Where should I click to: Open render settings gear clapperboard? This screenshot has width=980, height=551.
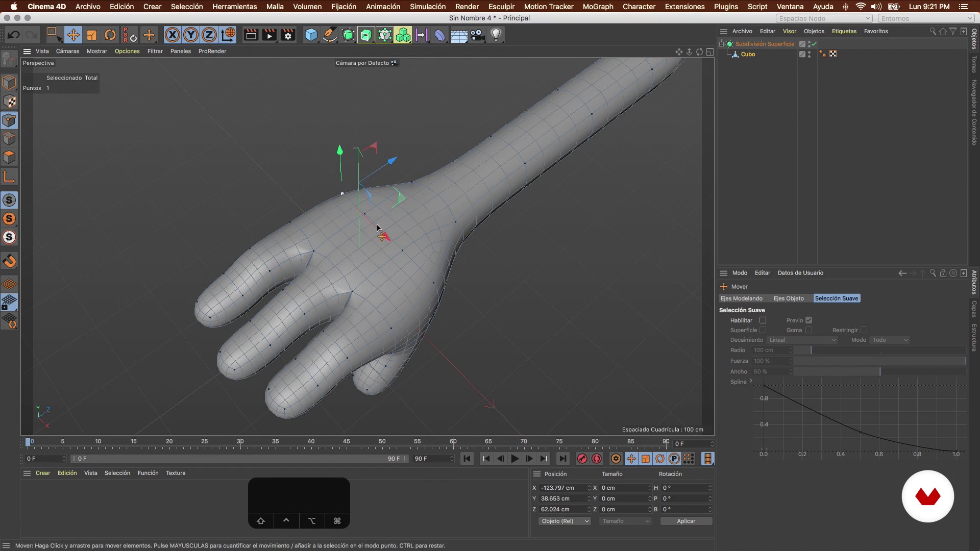pos(288,35)
